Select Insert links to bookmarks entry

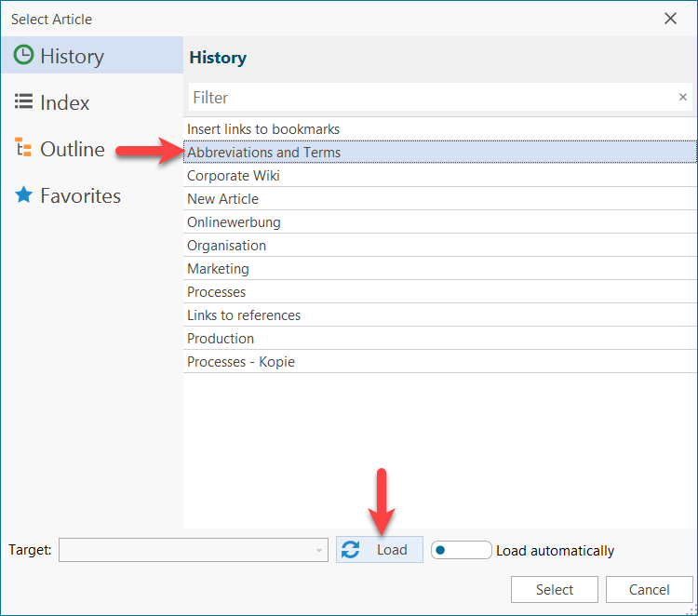263,129
